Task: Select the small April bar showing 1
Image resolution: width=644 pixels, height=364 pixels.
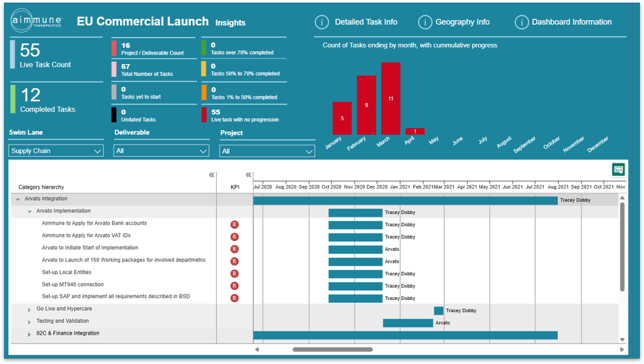Action: point(415,131)
